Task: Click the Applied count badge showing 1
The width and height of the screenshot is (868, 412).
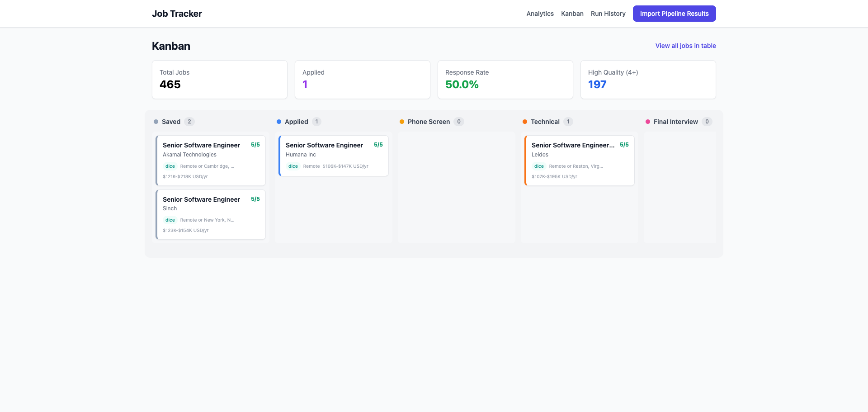Action: (316, 122)
